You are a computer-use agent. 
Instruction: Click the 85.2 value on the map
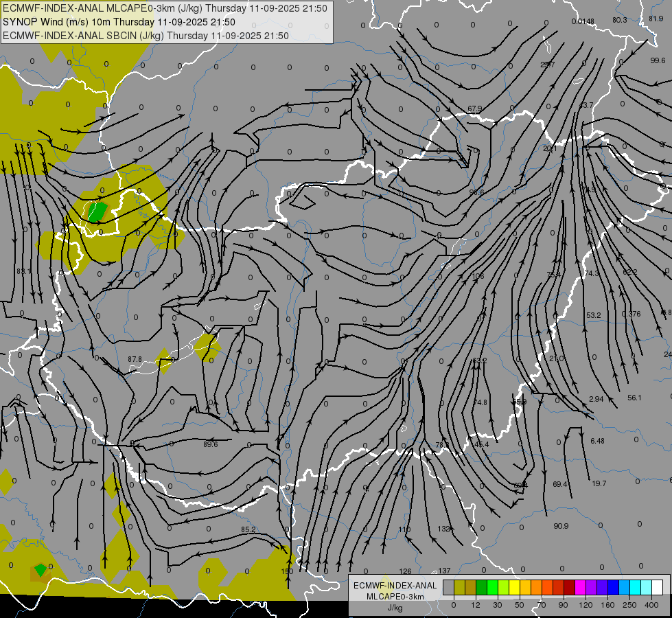[248, 529]
